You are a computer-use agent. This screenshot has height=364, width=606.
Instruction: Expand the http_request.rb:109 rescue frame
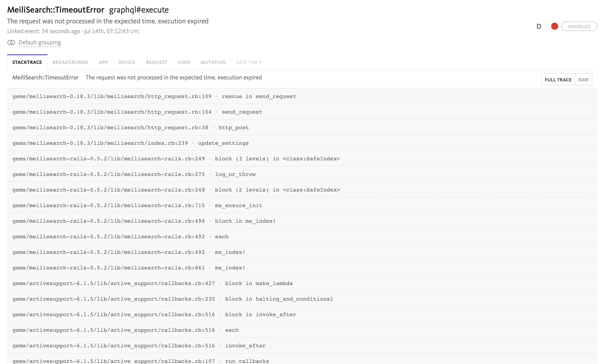pos(154,96)
